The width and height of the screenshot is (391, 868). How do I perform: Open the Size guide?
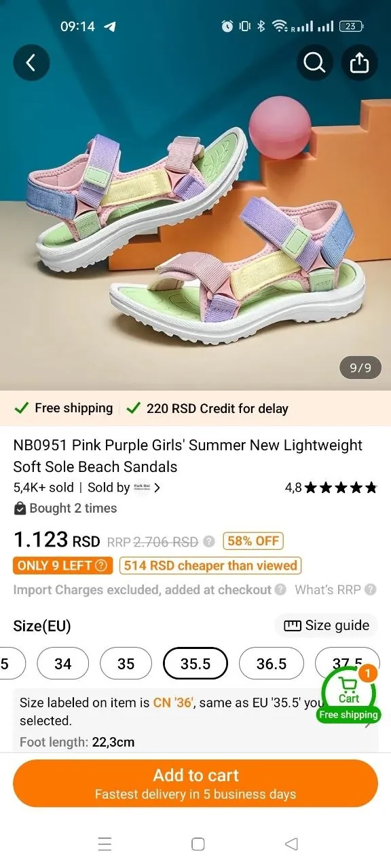click(327, 625)
